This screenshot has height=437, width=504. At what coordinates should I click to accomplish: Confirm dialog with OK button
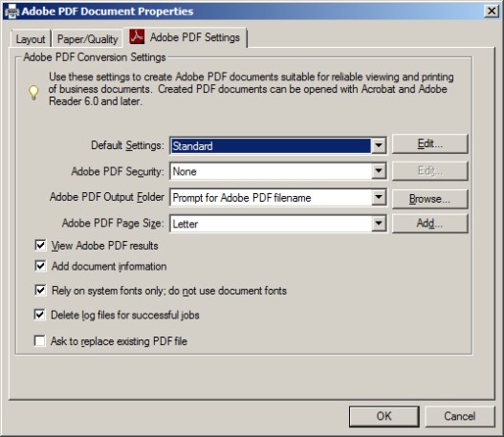(384, 416)
